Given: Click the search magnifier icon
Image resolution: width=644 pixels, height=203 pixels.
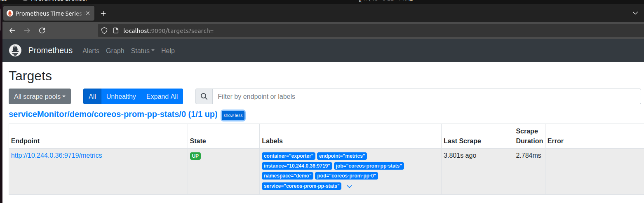Looking at the screenshot, I should point(204,96).
